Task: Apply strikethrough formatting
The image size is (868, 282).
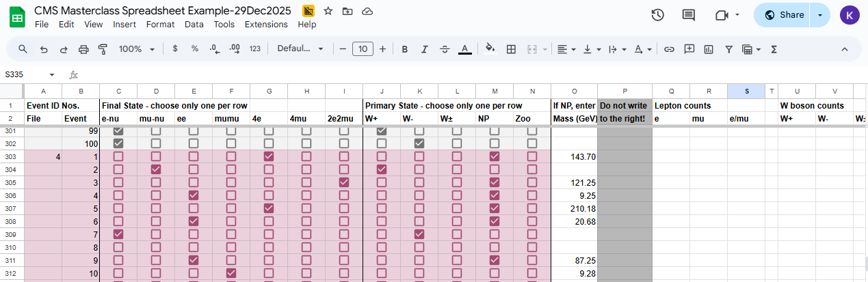Action: pos(445,49)
